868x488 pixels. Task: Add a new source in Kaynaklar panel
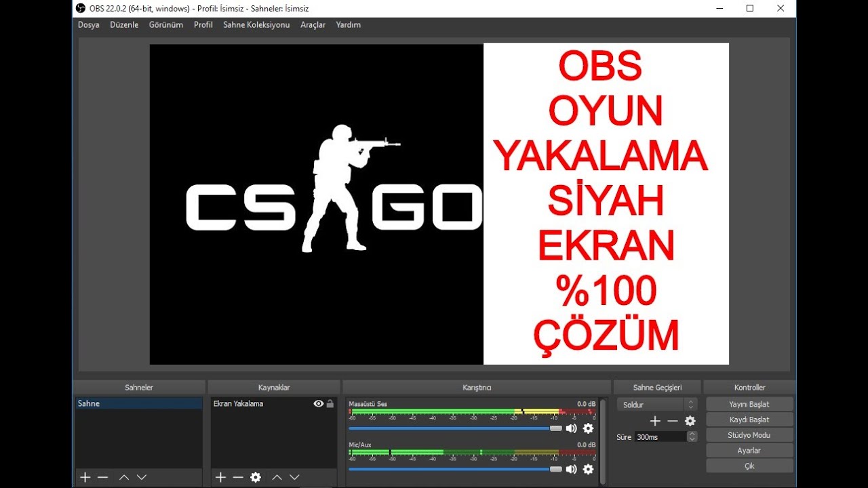(x=220, y=477)
